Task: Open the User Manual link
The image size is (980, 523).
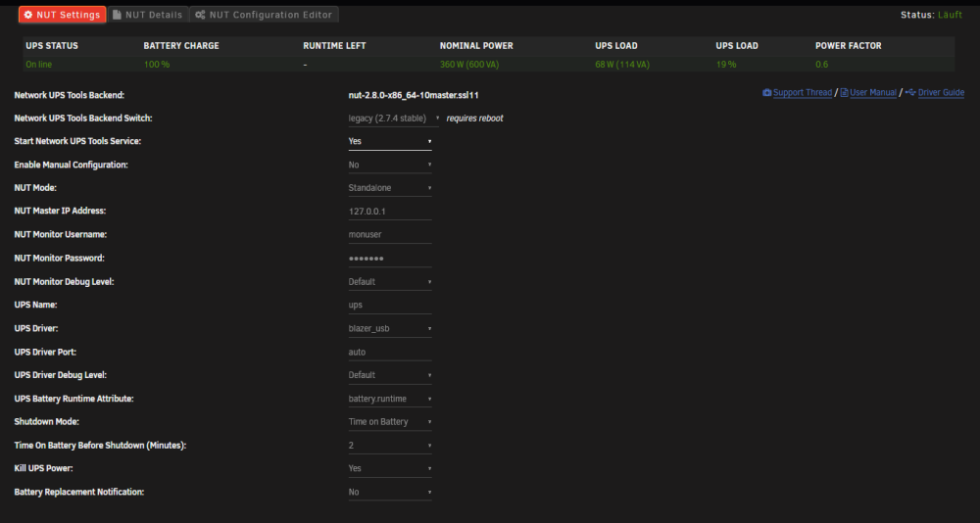Action: click(873, 92)
